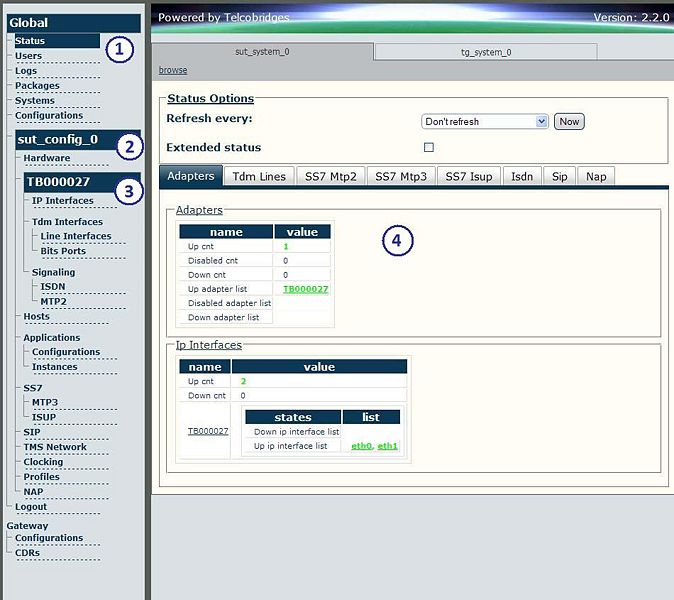674x600 pixels.
Task: Click the Down ip interface list label
Action: [x=297, y=432]
